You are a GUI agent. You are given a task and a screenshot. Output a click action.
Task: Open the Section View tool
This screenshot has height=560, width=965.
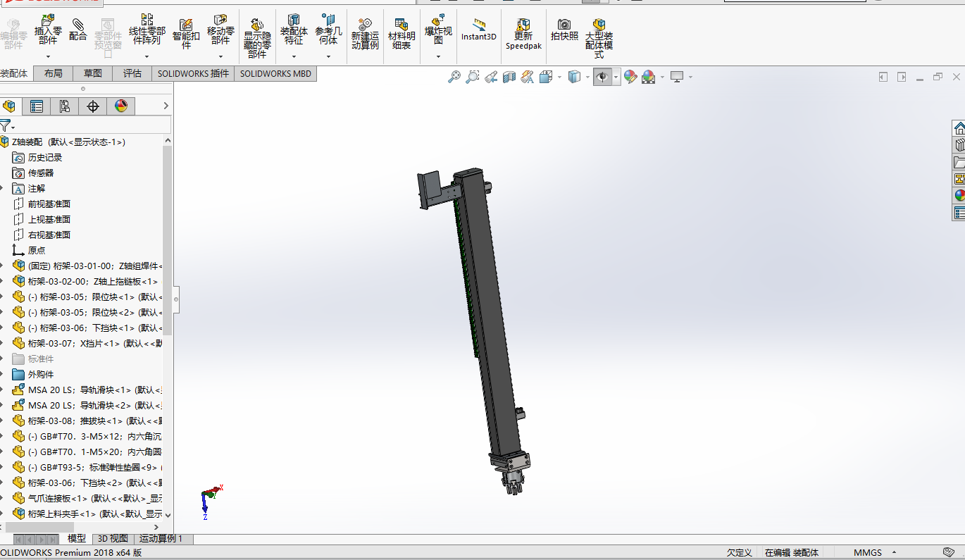click(509, 77)
